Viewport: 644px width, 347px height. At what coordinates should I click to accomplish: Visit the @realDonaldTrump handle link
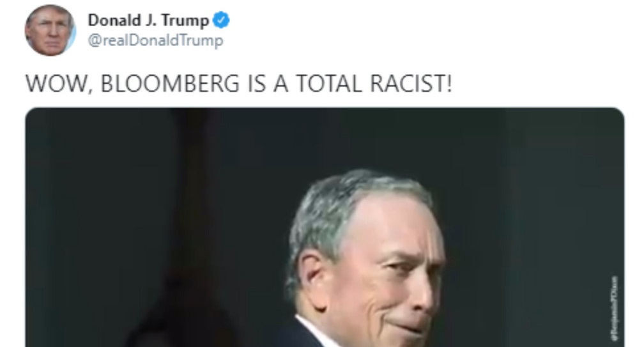156,41
